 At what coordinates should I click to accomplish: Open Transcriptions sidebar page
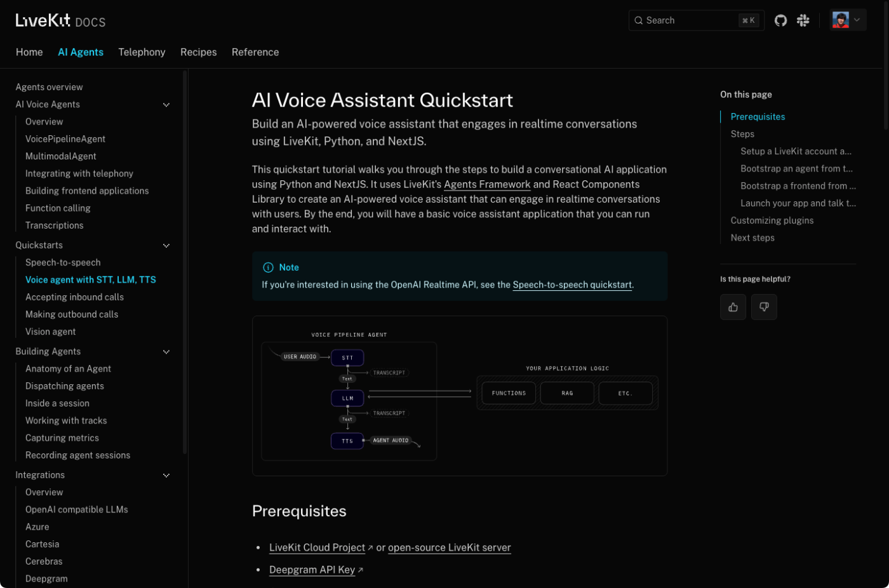pyautogui.click(x=55, y=225)
